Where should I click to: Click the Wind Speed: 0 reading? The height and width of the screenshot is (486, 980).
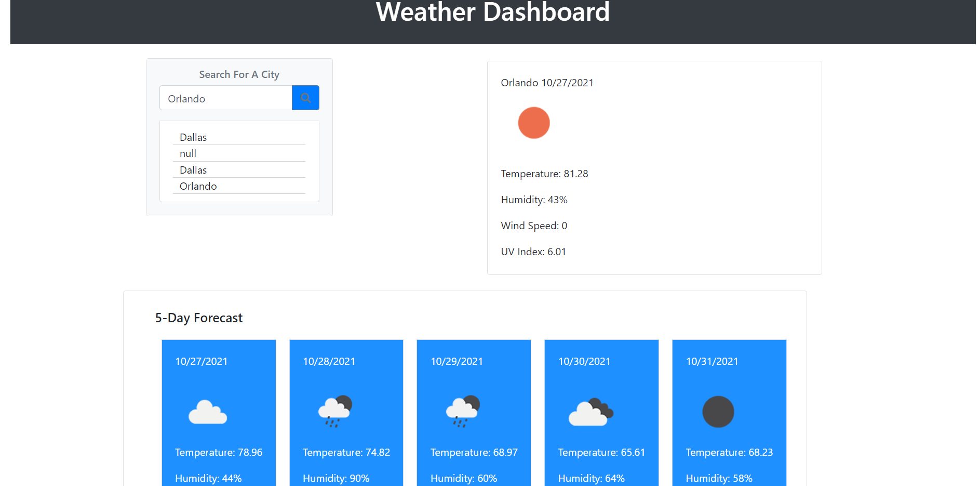[x=534, y=226]
